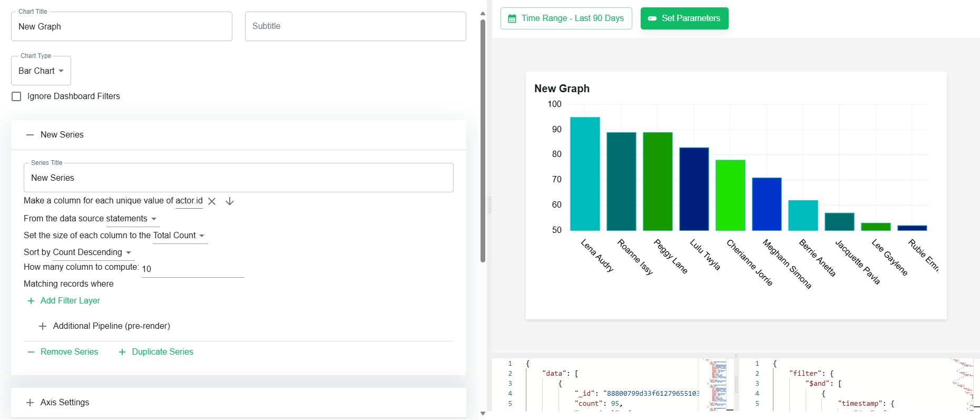This screenshot has height=420, width=980.
Task: Enable Ignore Dashboard Filters checkbox
Action: 16,96
